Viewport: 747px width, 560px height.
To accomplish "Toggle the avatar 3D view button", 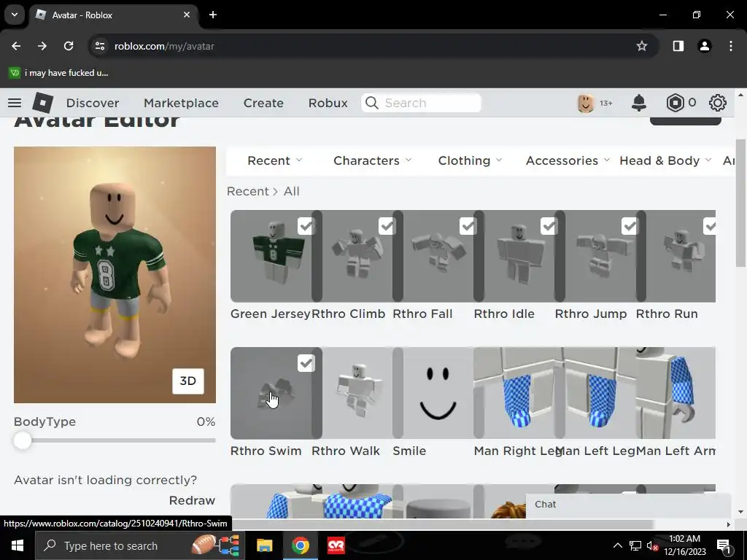I will click(187, 381).
